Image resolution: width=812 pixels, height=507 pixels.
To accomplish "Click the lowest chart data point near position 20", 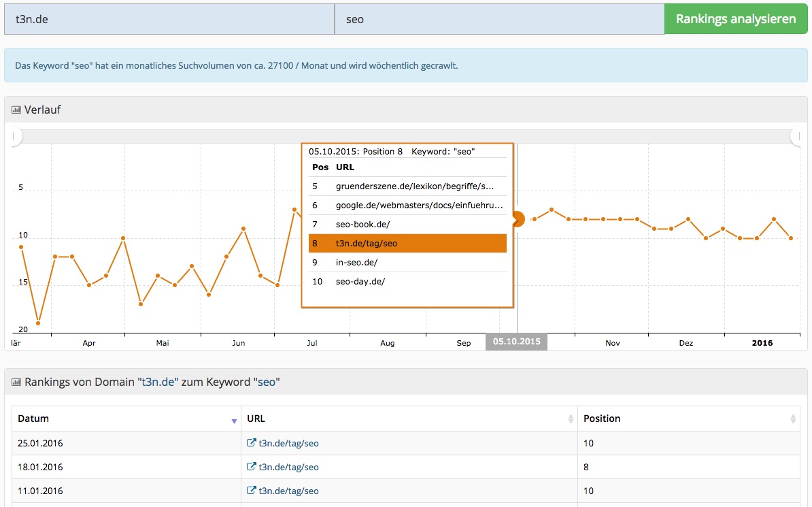I will [38, 323].
